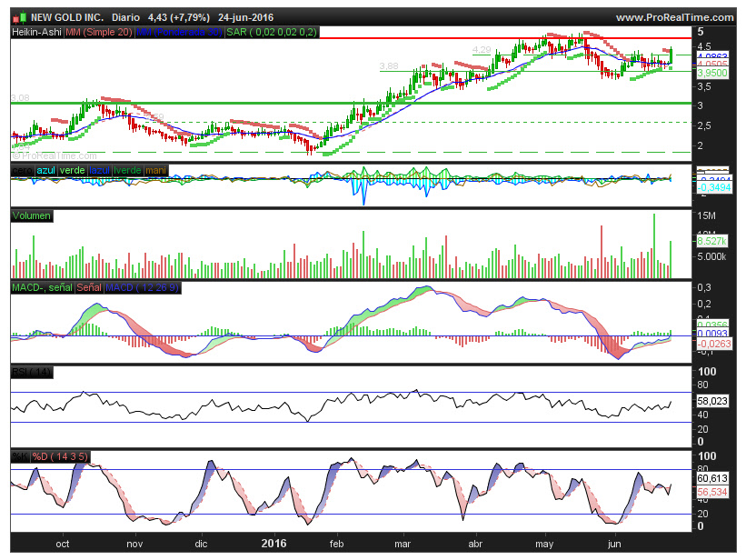Click the 'may' marker on time axis

pyautogui.click(x=544, y=544)
